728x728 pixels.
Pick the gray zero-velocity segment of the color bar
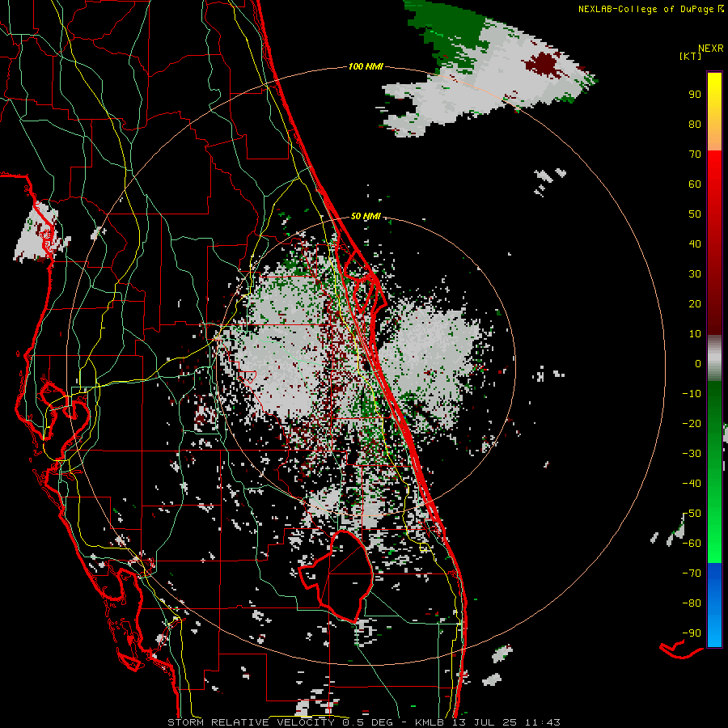[714, 358]
